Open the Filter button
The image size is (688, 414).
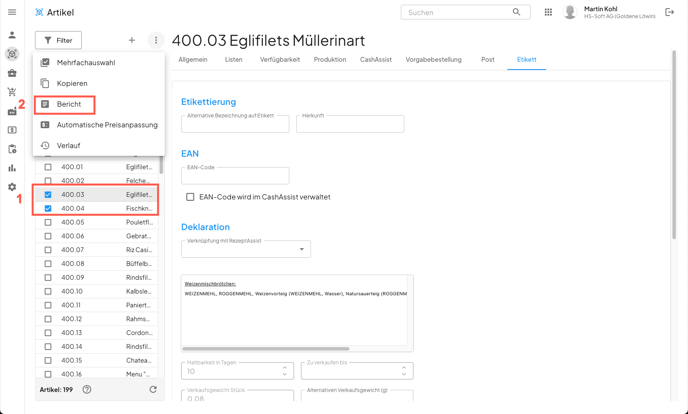[x=58, y=40]
